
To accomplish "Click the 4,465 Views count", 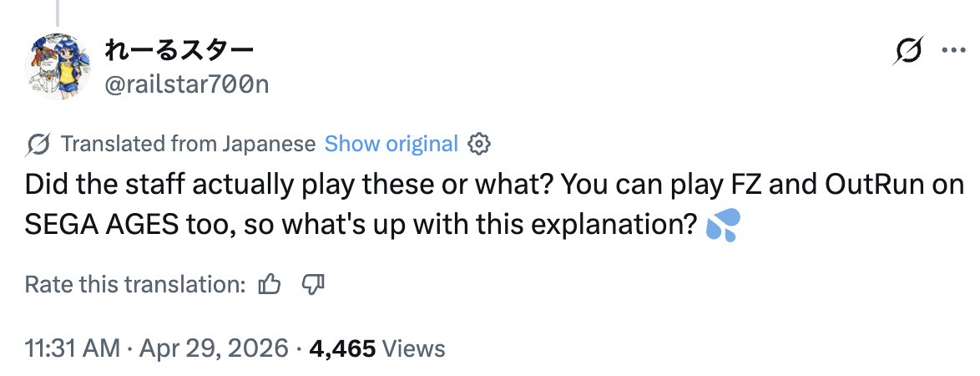I will point(377,348).
